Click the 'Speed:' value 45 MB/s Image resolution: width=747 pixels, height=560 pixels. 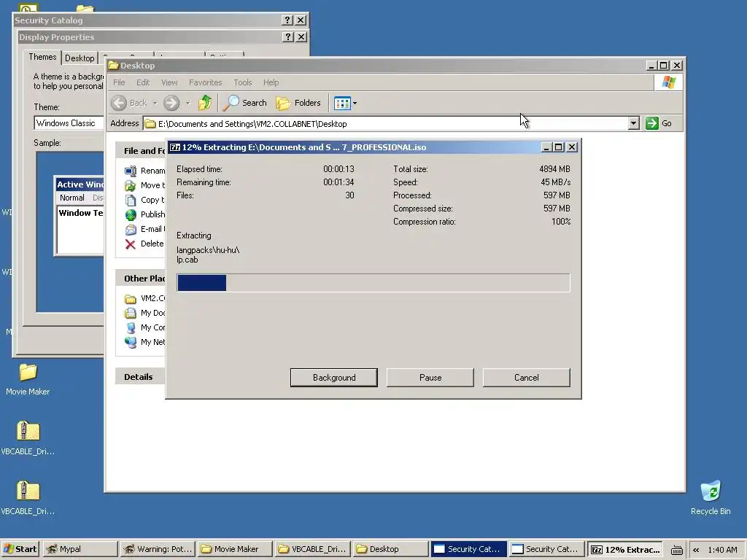[x=555, y=182]
